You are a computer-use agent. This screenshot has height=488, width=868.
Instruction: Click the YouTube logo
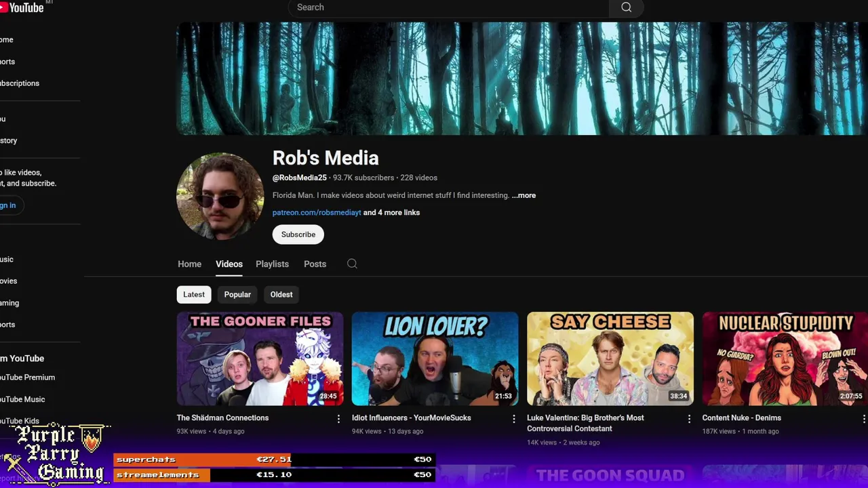tap(22, 7)
